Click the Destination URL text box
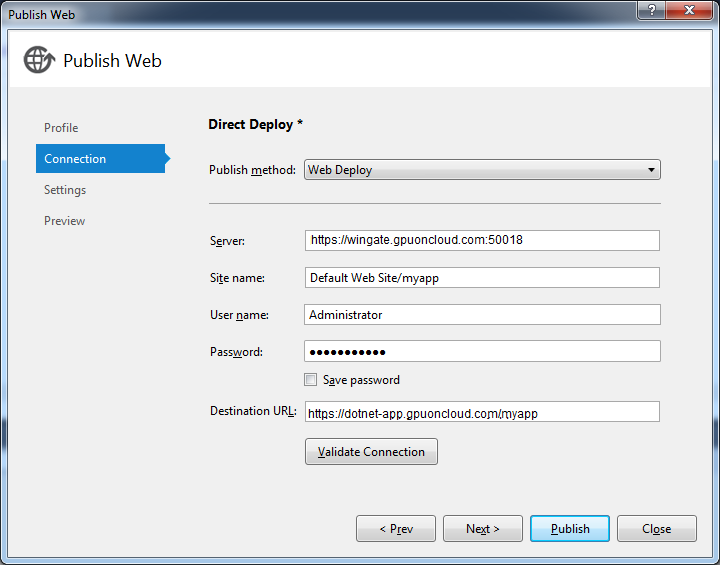This screenshot has height=565, width=720. point(482,412)
